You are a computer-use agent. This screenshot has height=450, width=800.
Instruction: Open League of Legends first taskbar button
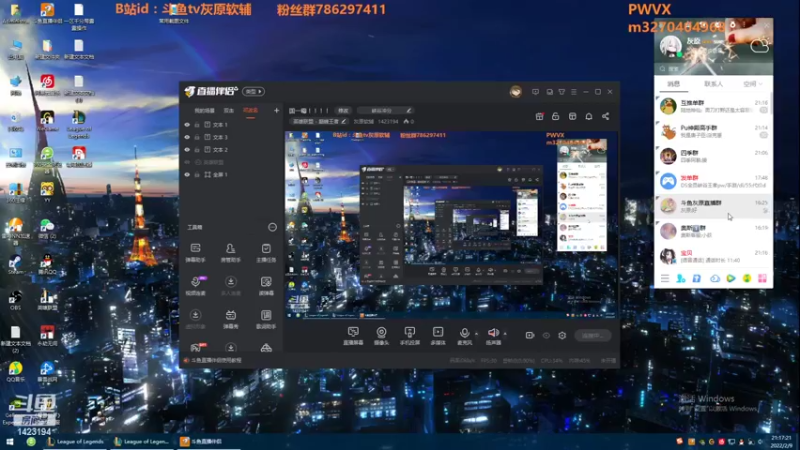pos(76,441)
